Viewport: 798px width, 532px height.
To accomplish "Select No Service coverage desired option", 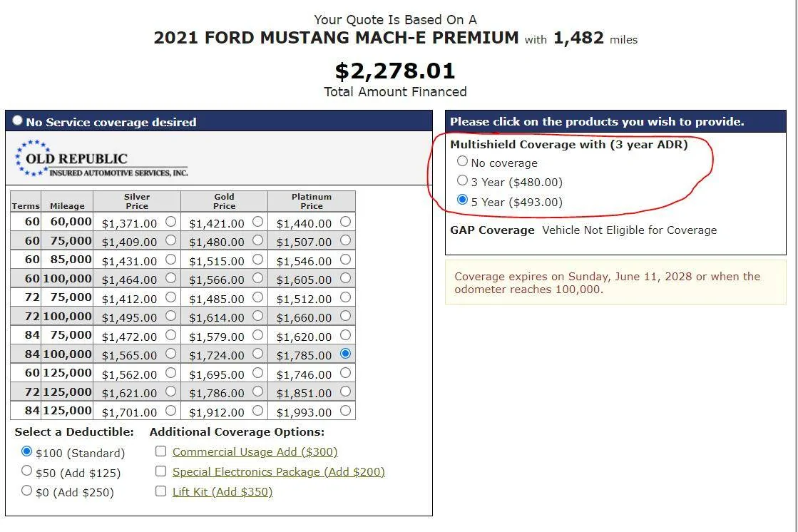I will (18, 120).
